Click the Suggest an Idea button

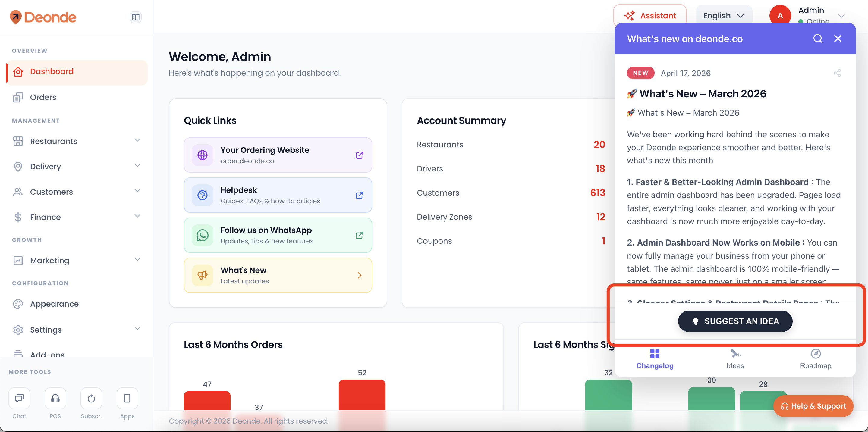tap(735, 321)
